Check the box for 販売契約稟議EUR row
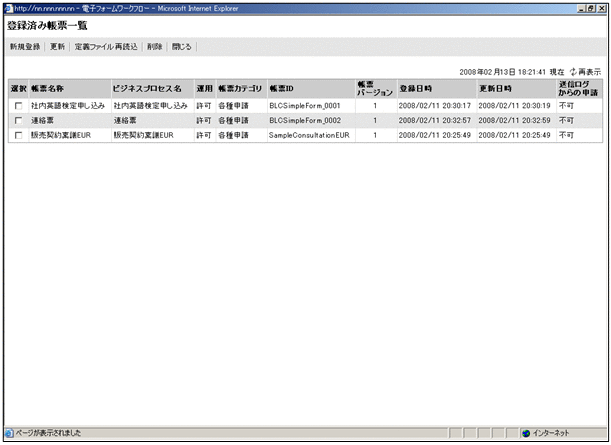611x445 pixels. [18, 135]
